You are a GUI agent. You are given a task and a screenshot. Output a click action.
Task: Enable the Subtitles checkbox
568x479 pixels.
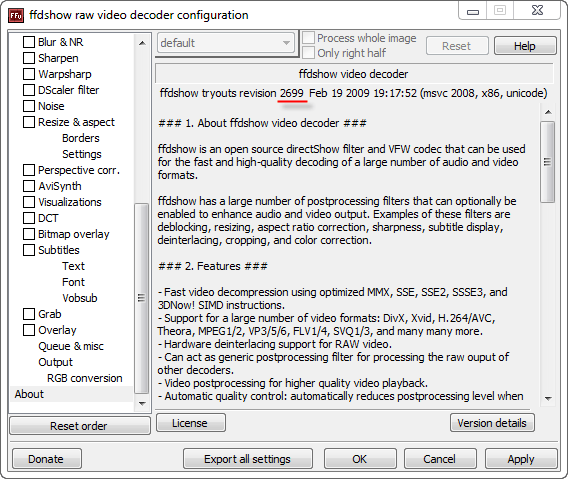click(x=29, y=250)
